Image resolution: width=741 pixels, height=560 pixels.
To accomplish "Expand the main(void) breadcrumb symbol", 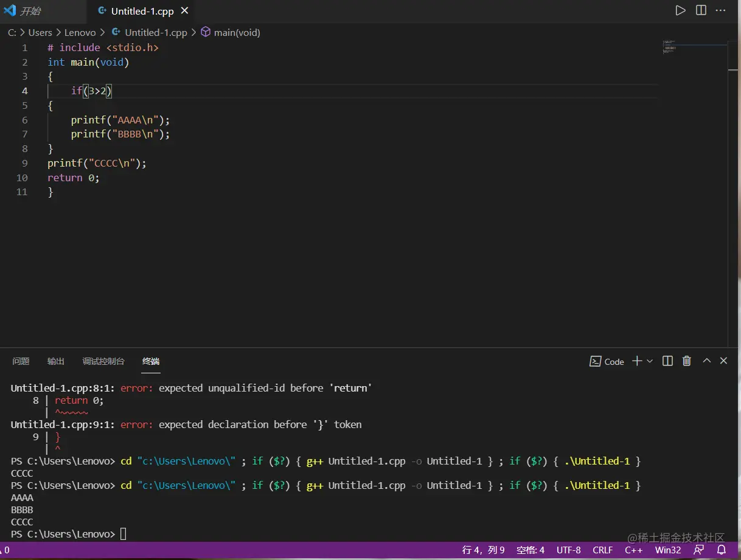I will pyautogui.click(x=237, y=33).
